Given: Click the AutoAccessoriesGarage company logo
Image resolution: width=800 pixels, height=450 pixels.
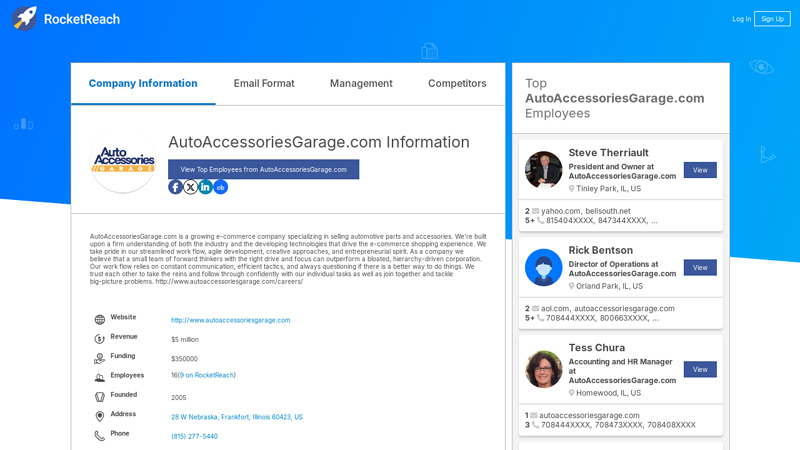Looking at the screenshot, I should pyautogui.click(x=123, y=160).
